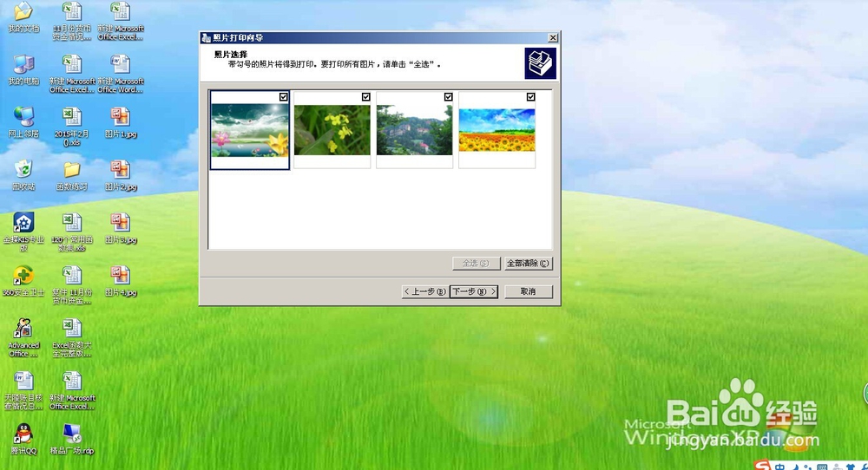Select the mountain cliff photo thumbnail
868x470 pixels.
click(415, 130)
